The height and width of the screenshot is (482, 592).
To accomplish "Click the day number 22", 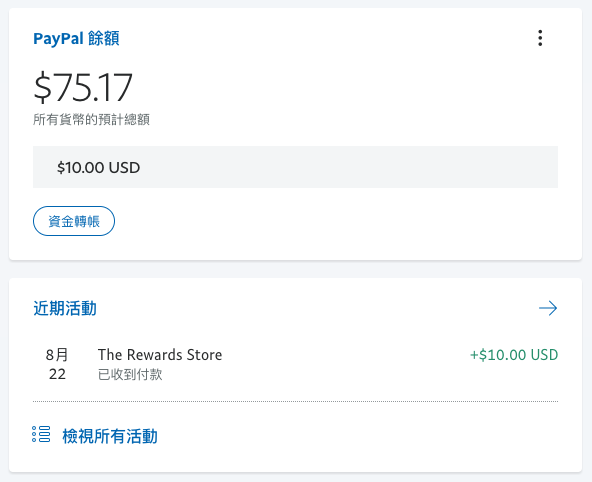I will [x=57, y=374].
